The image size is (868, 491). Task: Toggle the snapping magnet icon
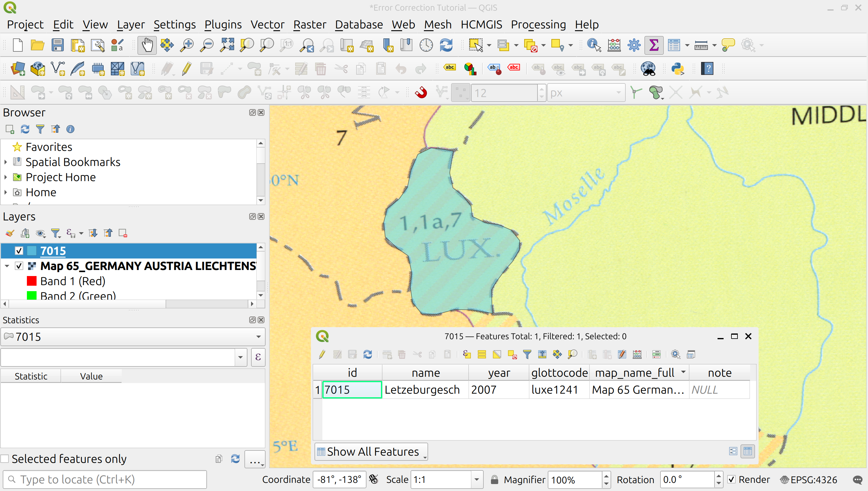421,93
